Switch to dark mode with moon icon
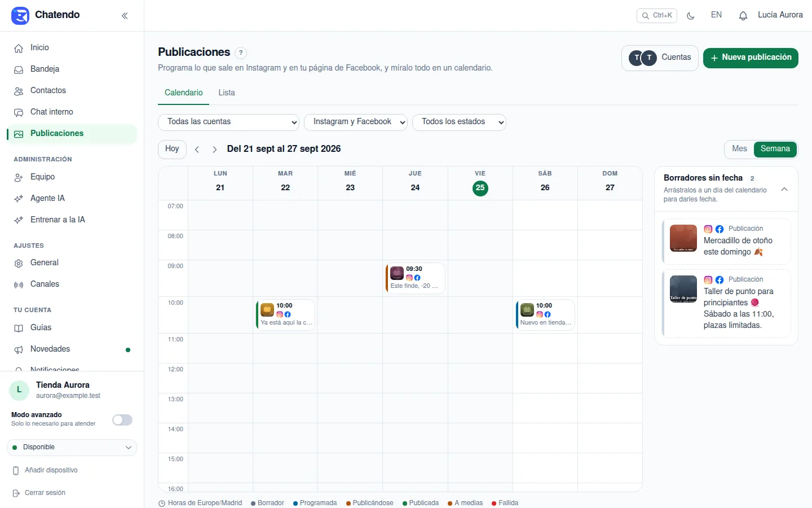Image resolution: width=812 pixels, height=508 pixels. (x=691, y=16)
